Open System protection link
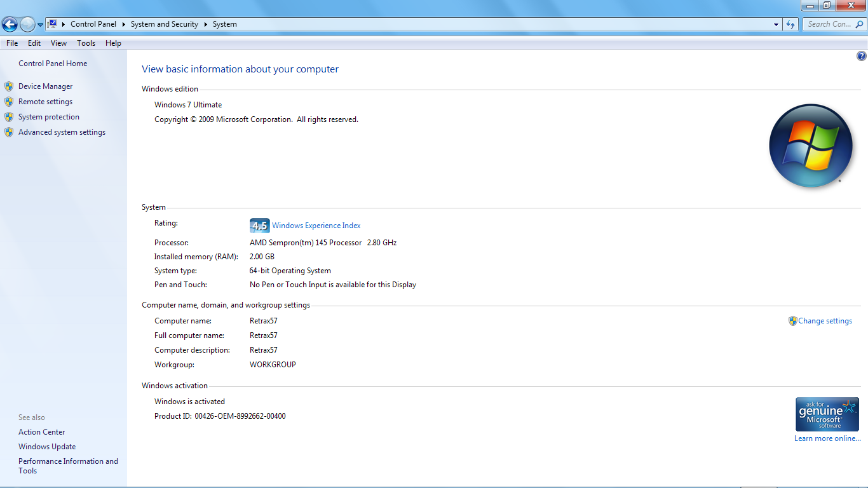Screen dimensions: 868x488 (x=49, y=117)
